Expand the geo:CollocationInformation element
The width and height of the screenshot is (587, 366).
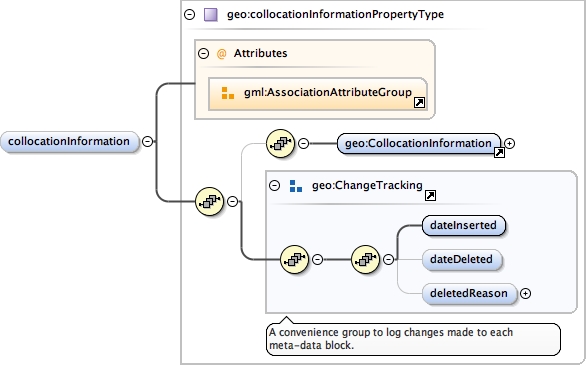509,143
